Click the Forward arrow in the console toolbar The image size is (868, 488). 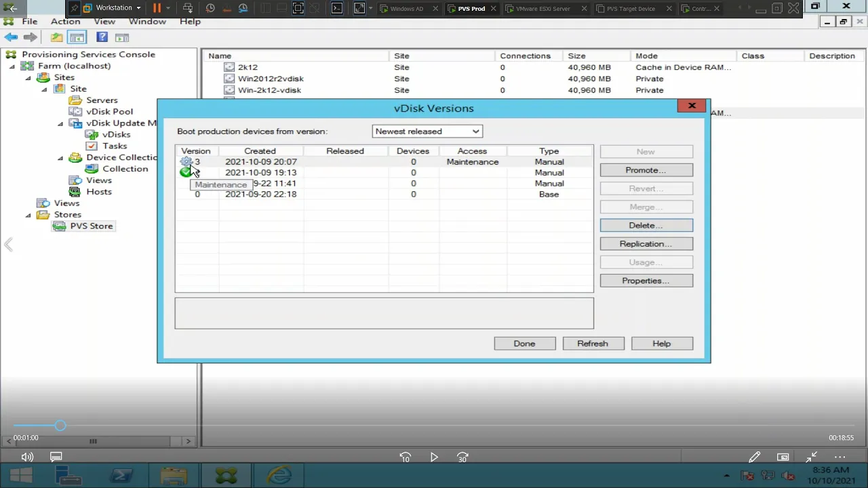30,37
